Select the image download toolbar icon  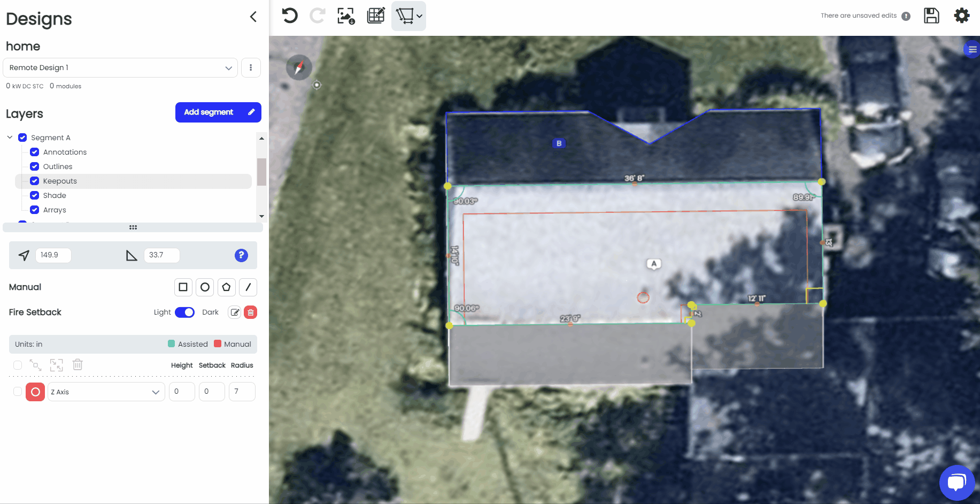346,16
